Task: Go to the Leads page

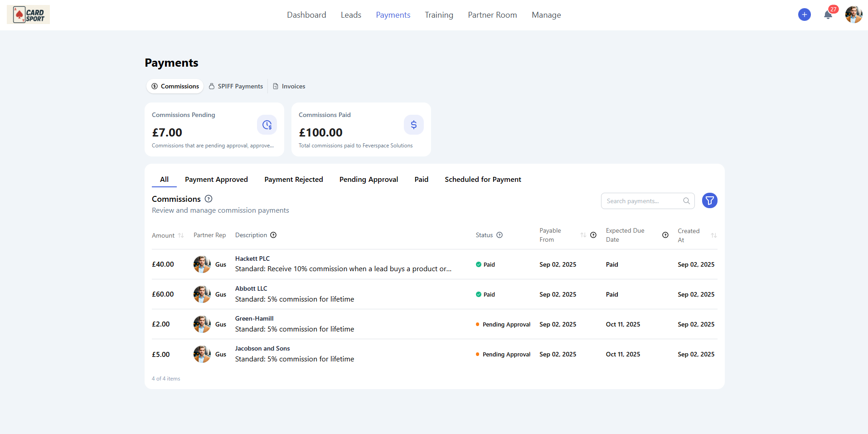Action: (x=351, y=15)
